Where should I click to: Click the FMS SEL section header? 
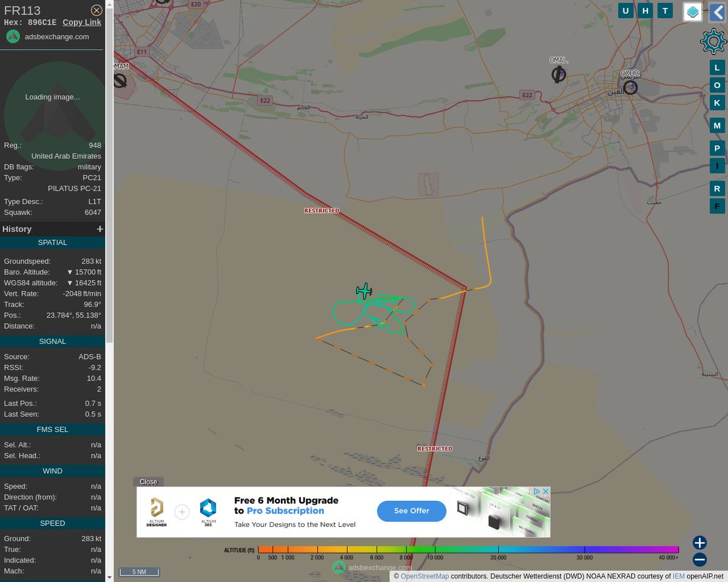pyautogui.click(x=52, y=429)
